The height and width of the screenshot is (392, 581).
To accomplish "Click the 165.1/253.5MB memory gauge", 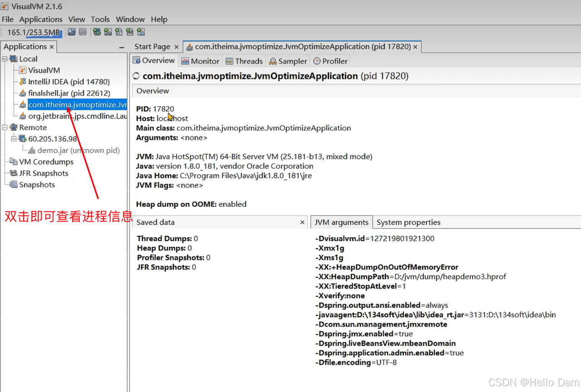I will [x=34, y=32].
